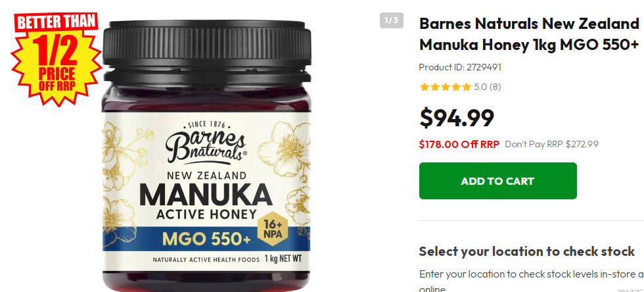
Task: Click the Enter your location stock text
Action: pyautogui.click(x=532, y=274)
